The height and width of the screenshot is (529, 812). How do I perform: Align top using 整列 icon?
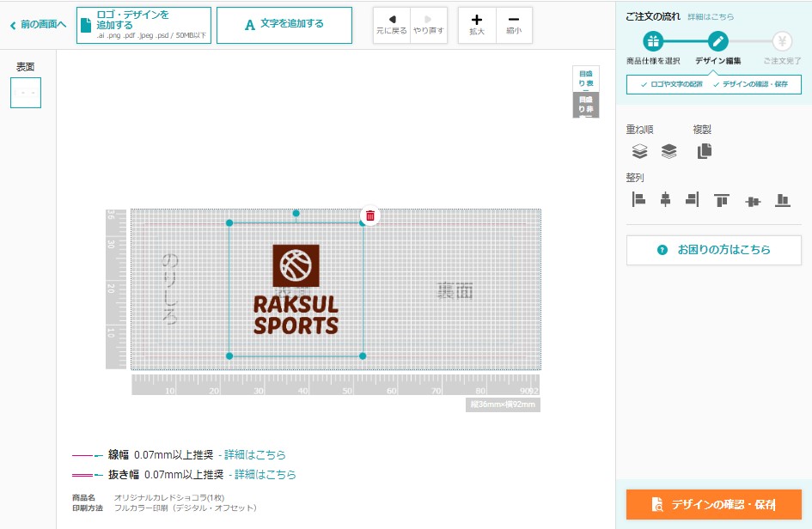722,200
